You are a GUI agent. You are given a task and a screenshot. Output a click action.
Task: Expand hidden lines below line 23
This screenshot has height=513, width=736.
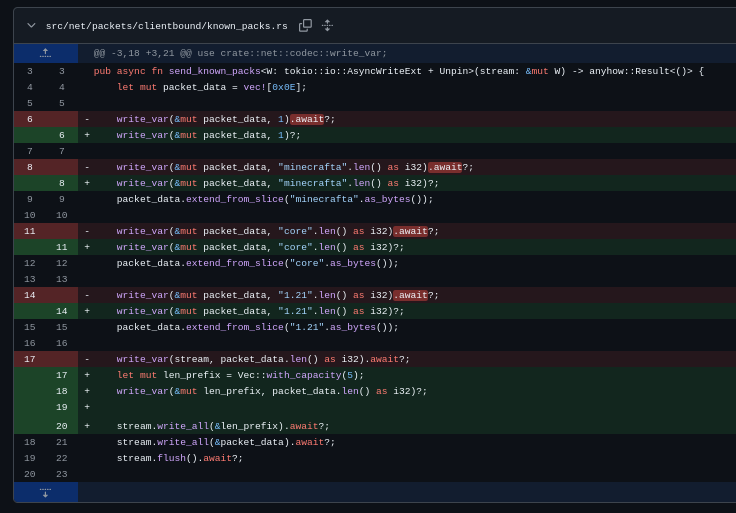(45, 492)
